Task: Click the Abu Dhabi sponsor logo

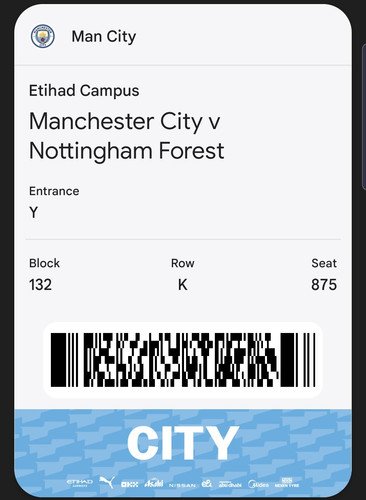Action: [230, 484]
